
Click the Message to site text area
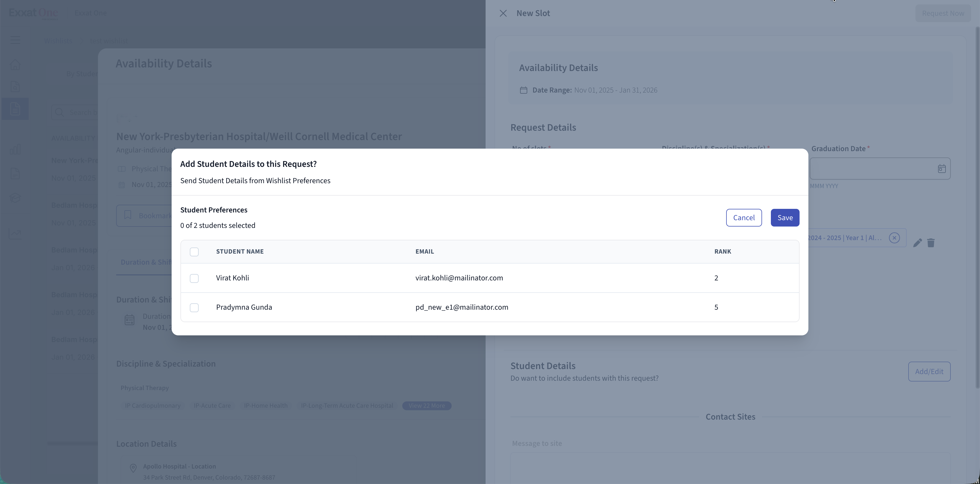click(730, 468)
